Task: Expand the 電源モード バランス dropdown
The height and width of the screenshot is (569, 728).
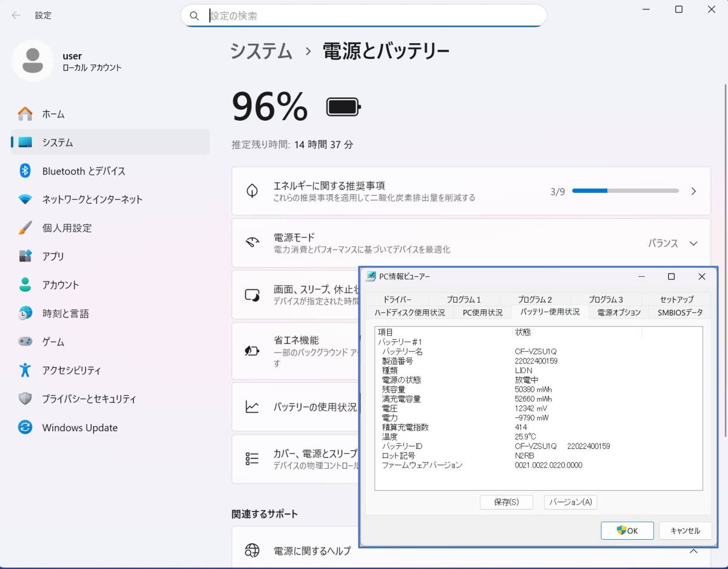Action: 673,243
